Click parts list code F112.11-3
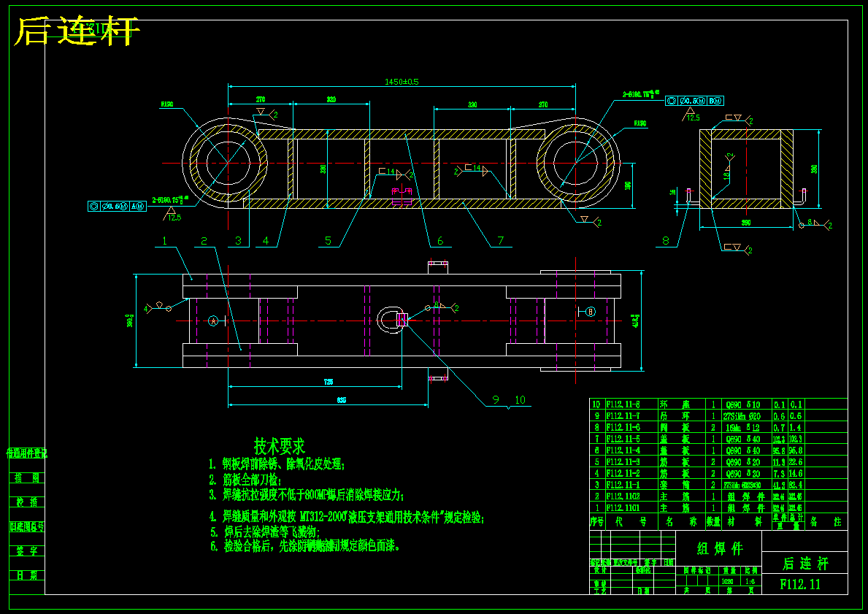Image resolution: width=868 pixels, height=614 pixels. coord(623,461)
